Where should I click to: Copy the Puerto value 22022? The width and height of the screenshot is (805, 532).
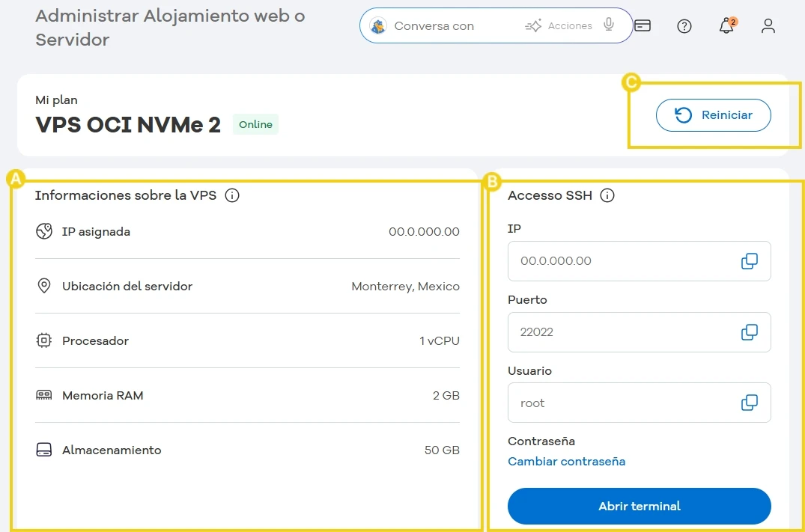pyautogui.click(x=748, y=331)
